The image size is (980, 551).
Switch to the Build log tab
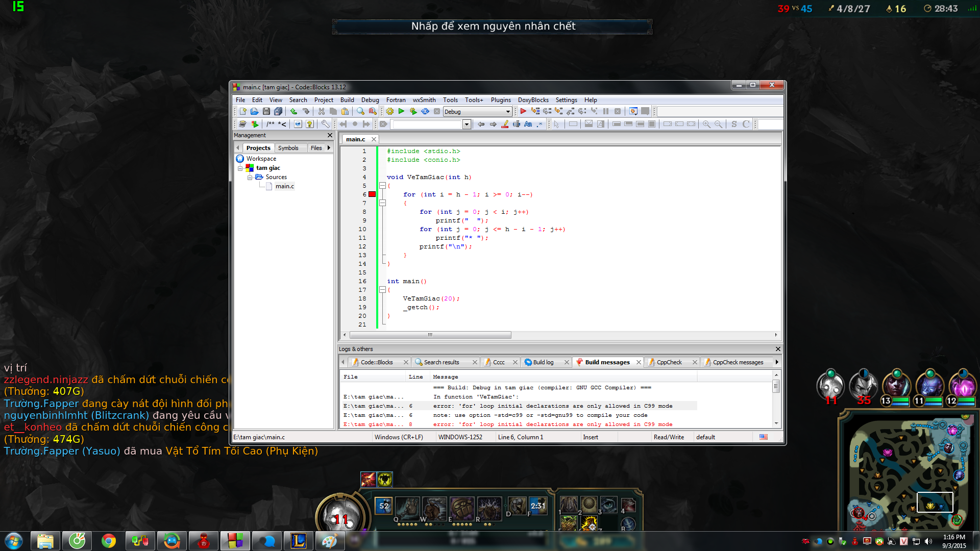pyautogui.click(x=543, y=362)
